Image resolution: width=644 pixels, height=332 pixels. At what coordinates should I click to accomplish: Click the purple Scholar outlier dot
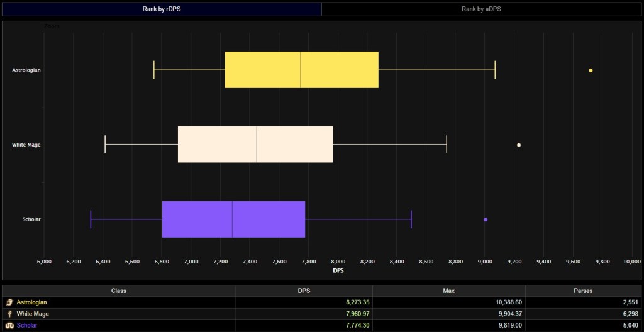(486, 219)
